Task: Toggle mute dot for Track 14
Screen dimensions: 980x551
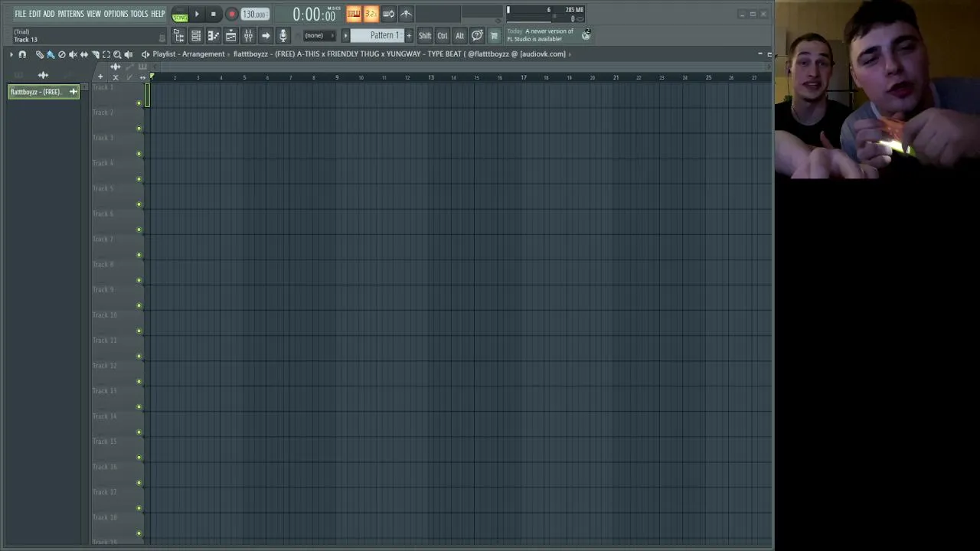Action: pos(139,432)
